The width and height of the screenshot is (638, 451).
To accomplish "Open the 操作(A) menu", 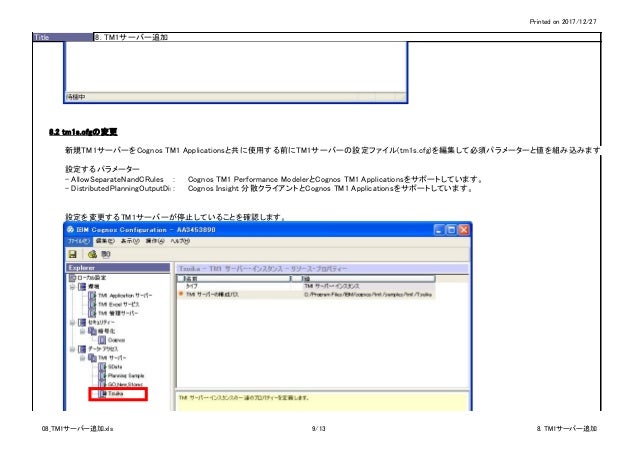I will (155, 241).
